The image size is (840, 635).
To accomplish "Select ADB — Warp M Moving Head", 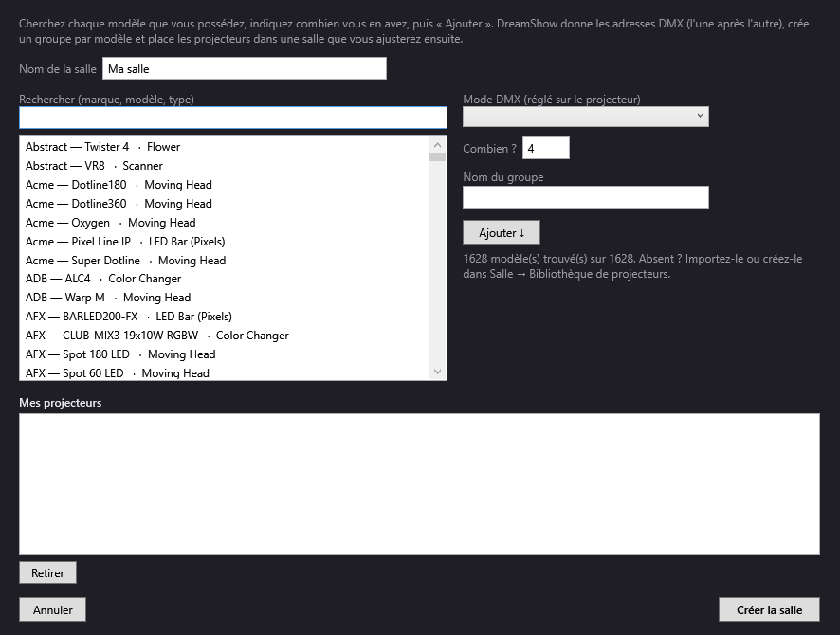I will (x=225, y=298).
